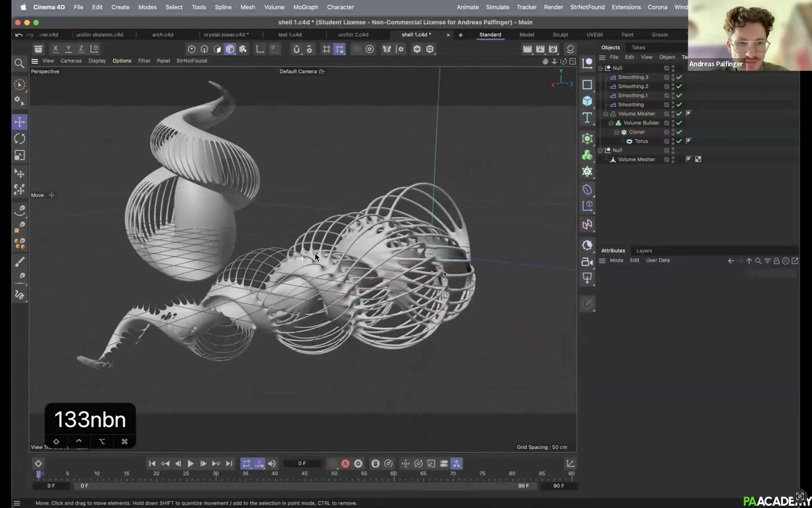Add a Volume Builder from the green palette icon
The width and height of the screenshot is (812, 508).
[x=587, y=155]
